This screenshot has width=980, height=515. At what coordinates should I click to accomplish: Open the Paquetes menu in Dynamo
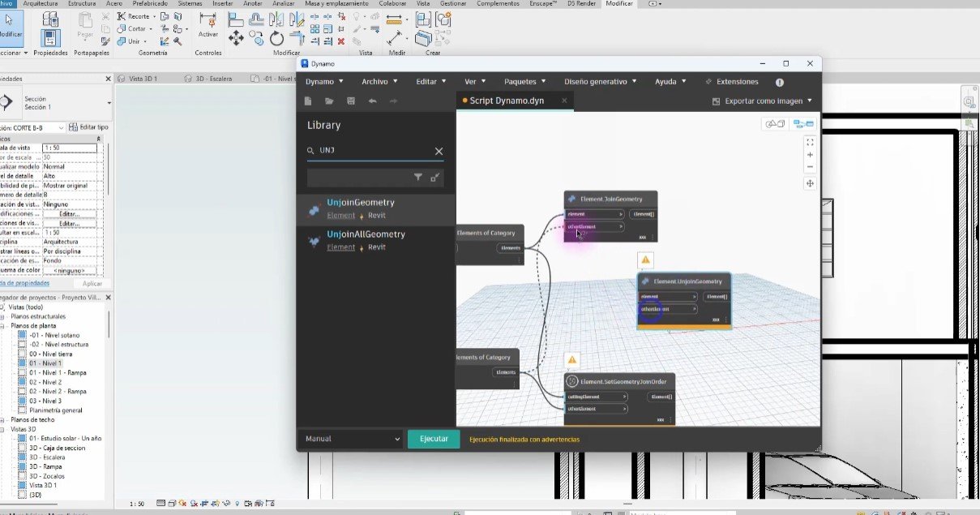(x=524, y=81)
